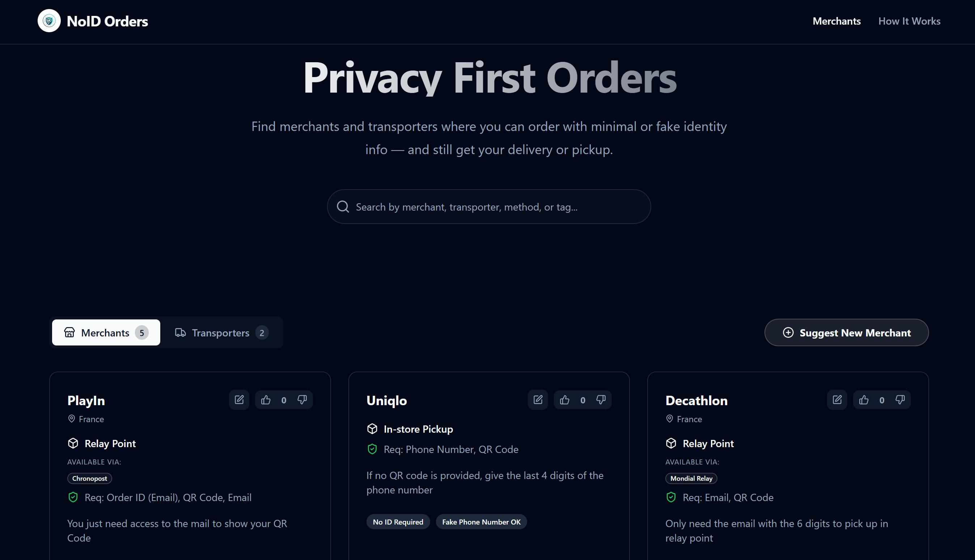Select the Mondial Relay tag on Decathlon card

click(691, 478)
